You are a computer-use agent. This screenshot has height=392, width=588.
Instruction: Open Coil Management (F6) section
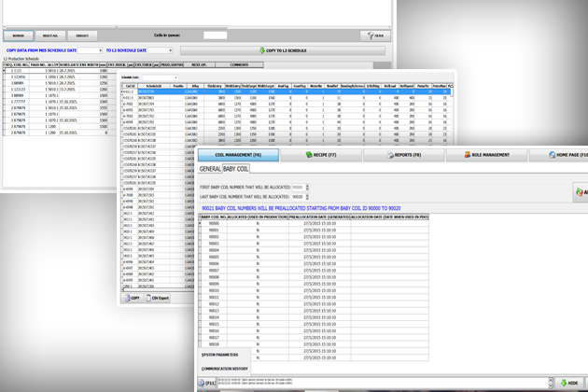pos(238,155)
